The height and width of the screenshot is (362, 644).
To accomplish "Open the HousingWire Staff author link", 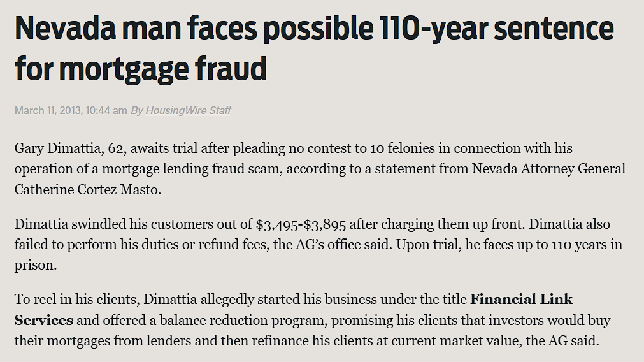I will [188, 110].
